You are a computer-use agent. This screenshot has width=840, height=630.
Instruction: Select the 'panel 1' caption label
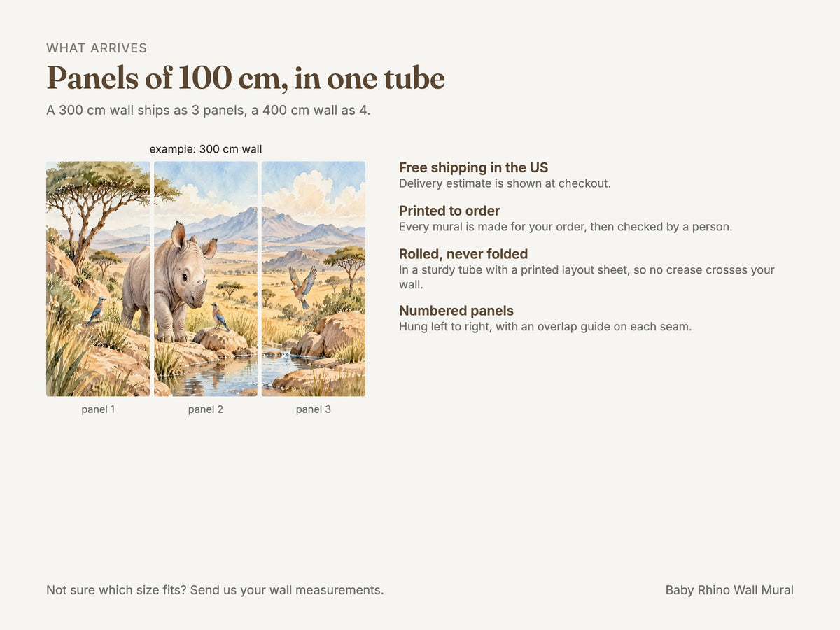point(98,409)
